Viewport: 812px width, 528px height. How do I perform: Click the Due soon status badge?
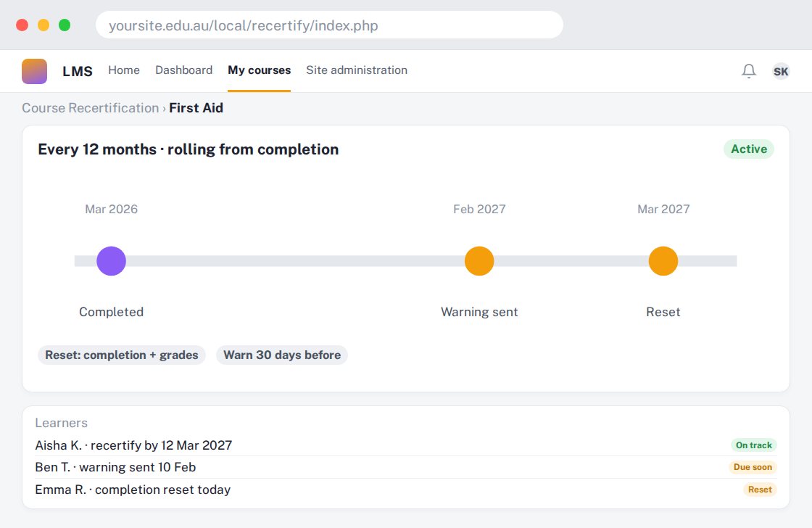753,467
